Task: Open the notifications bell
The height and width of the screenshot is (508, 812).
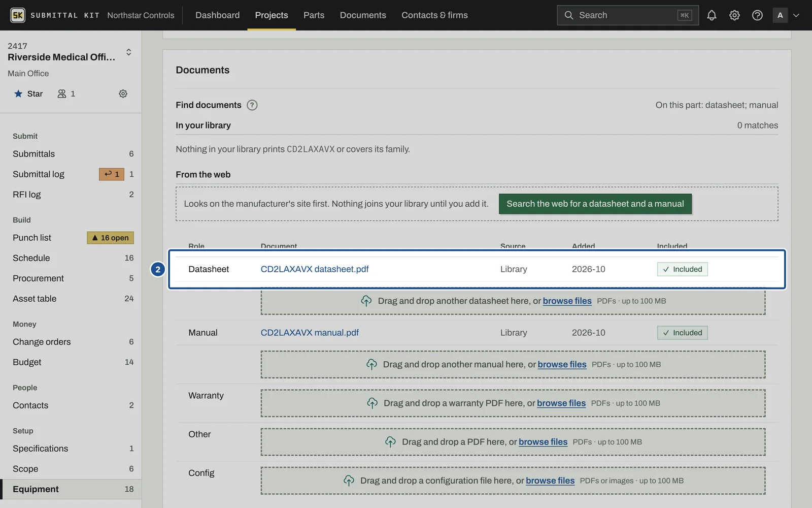Action: (712, 15)
